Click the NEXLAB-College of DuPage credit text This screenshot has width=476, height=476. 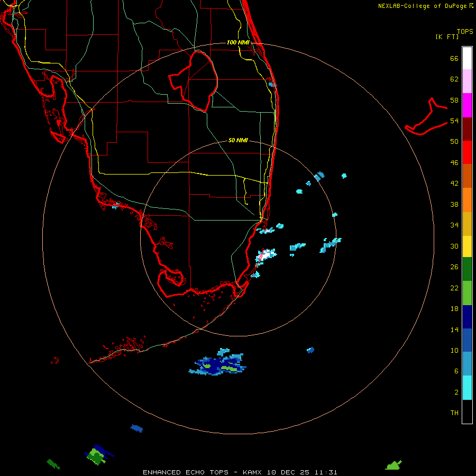(425, 6)
